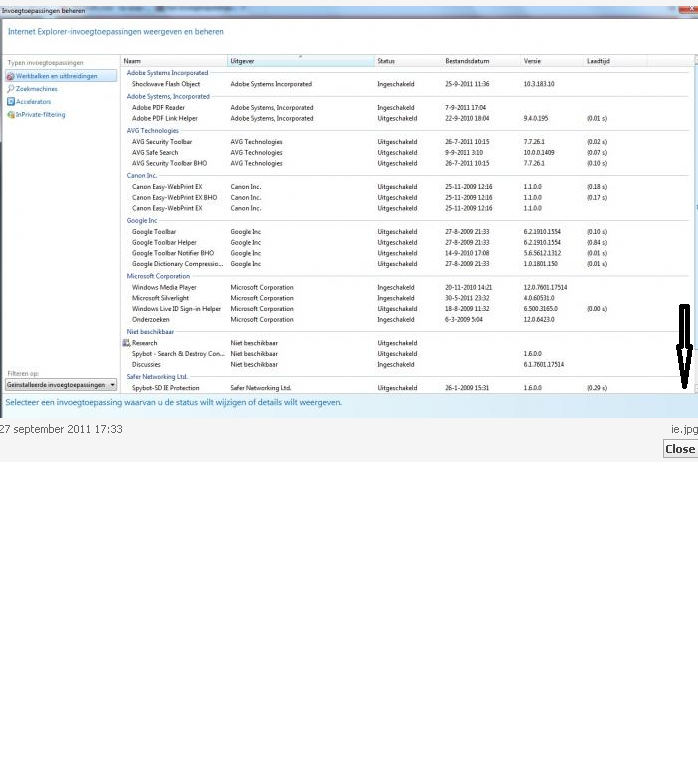Select the Google Dictionary Compression row
This screenshot has width=698, height=777.
click(406, 264)
